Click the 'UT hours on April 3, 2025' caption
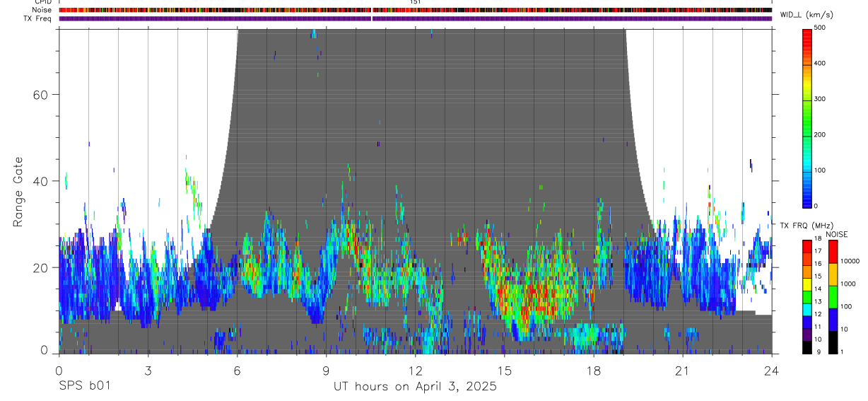868x401 pixels. 416,387
